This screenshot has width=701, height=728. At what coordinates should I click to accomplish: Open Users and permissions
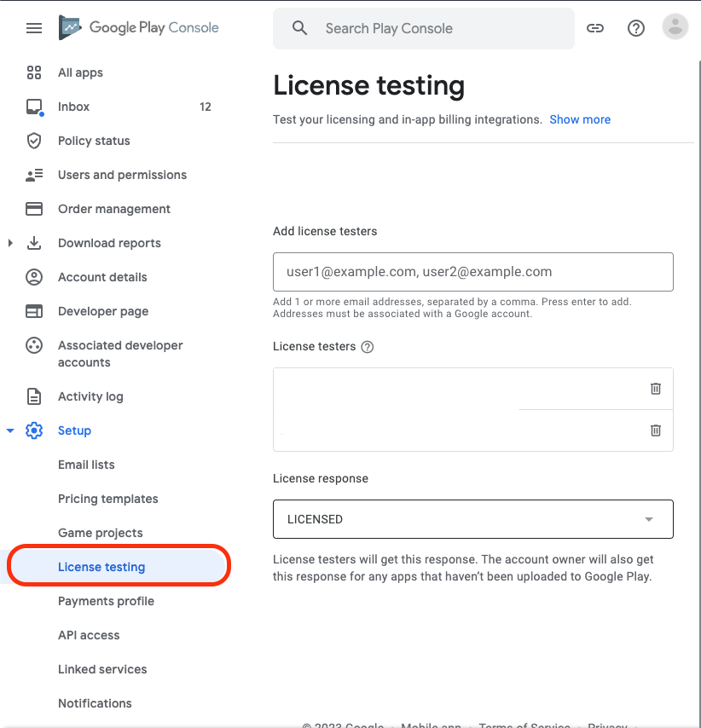point(122,175)
